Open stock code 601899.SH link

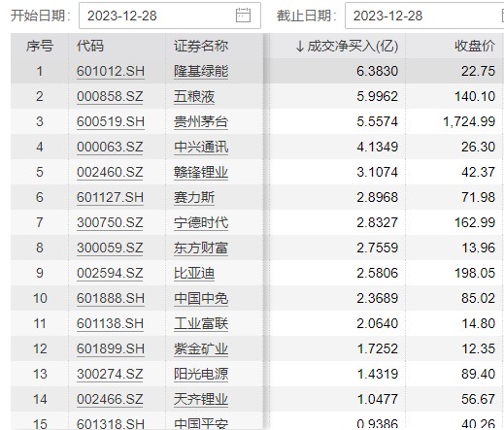pos(111,348)
